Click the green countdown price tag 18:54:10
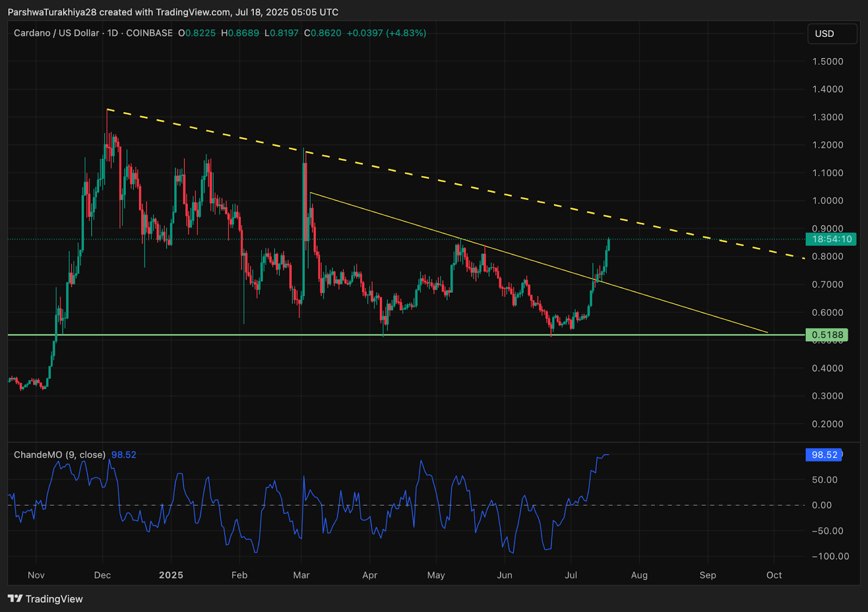Screen dimensions: 868x612 tap(831, 239)
